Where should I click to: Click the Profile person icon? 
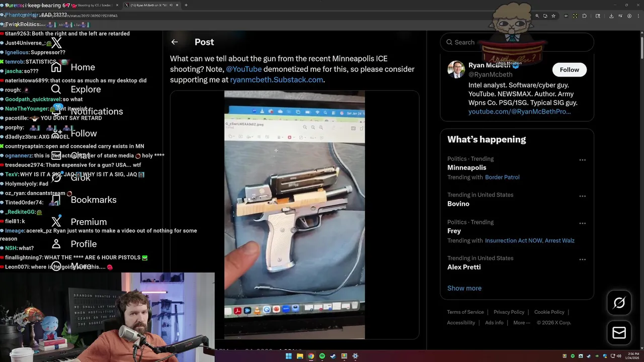(56, 244)
